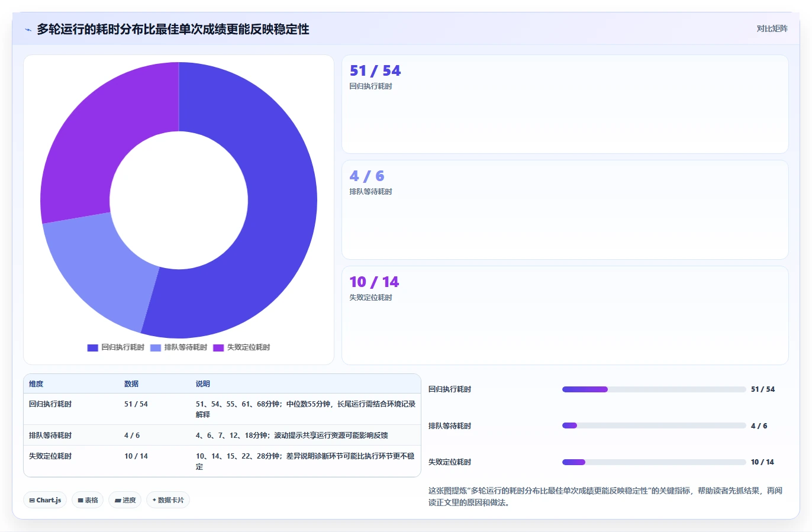Click the 回归执行耗时 progress row label
The height and width of the screenshot is (532, 812).
[x=450, y=389]
